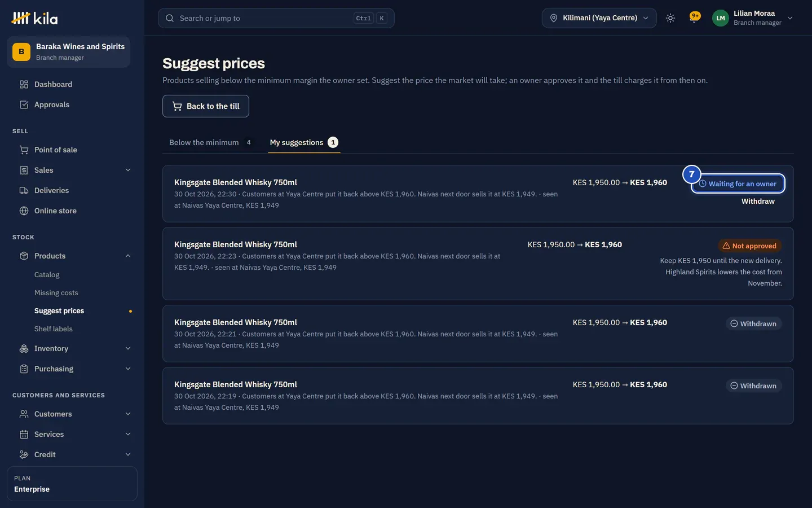Expand the Sales submenu

[128, 170]
